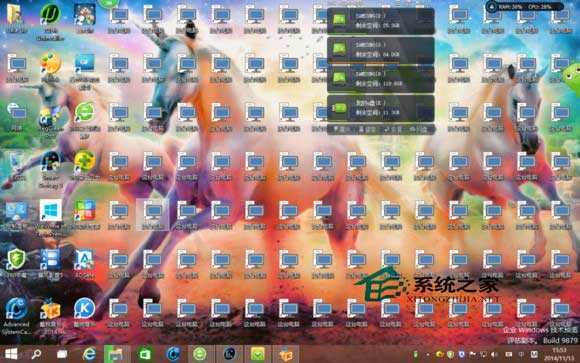Viewport: 580px width, 363px height.
Task: Open the Start menu
Action: (x=11, y=354)
